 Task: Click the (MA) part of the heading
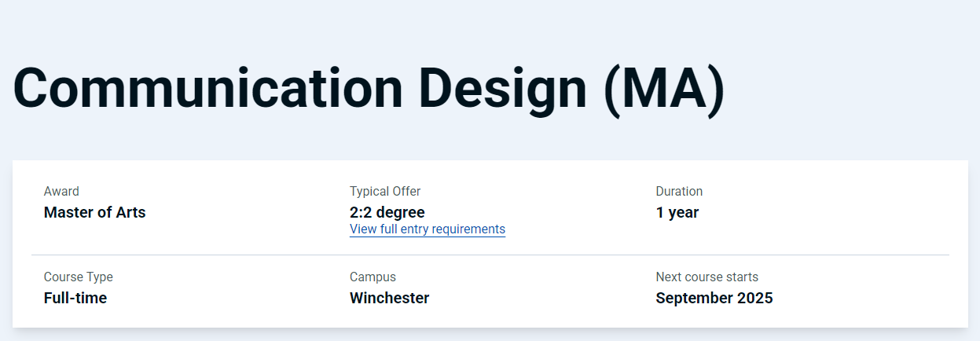coord(663,88)
